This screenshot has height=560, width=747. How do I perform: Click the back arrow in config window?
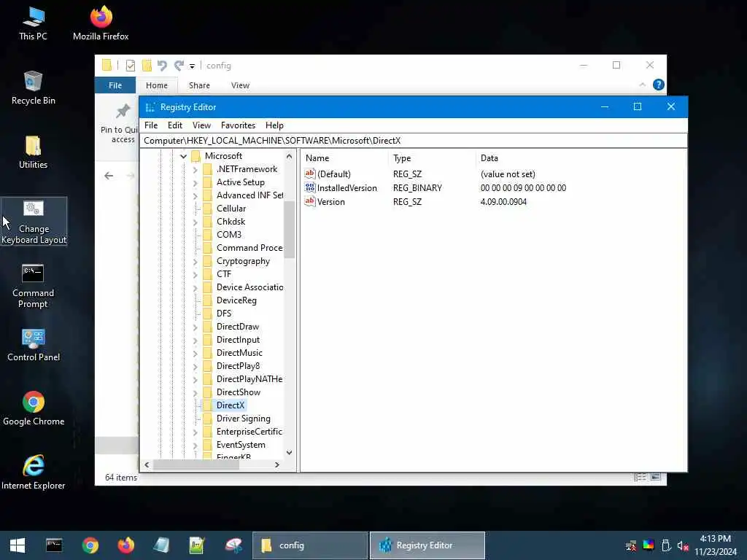109,176
